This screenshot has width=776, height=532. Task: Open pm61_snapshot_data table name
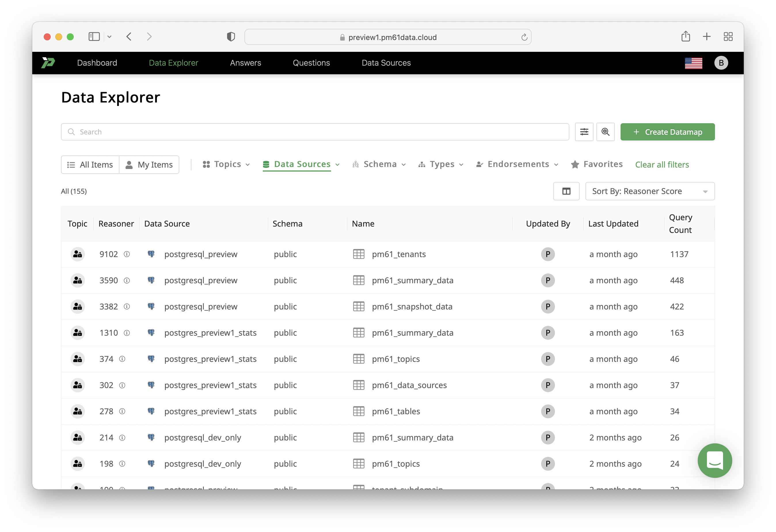click(412, 306)
